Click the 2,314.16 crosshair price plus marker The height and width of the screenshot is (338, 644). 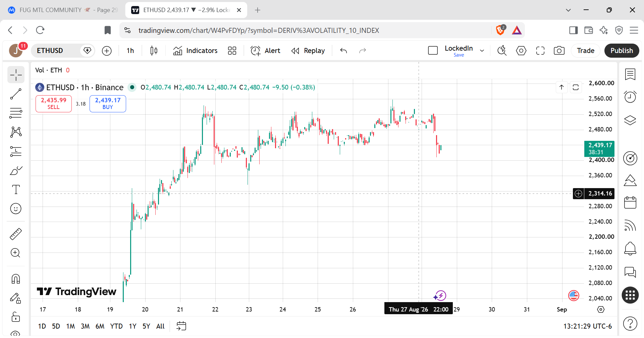[579, 193]
